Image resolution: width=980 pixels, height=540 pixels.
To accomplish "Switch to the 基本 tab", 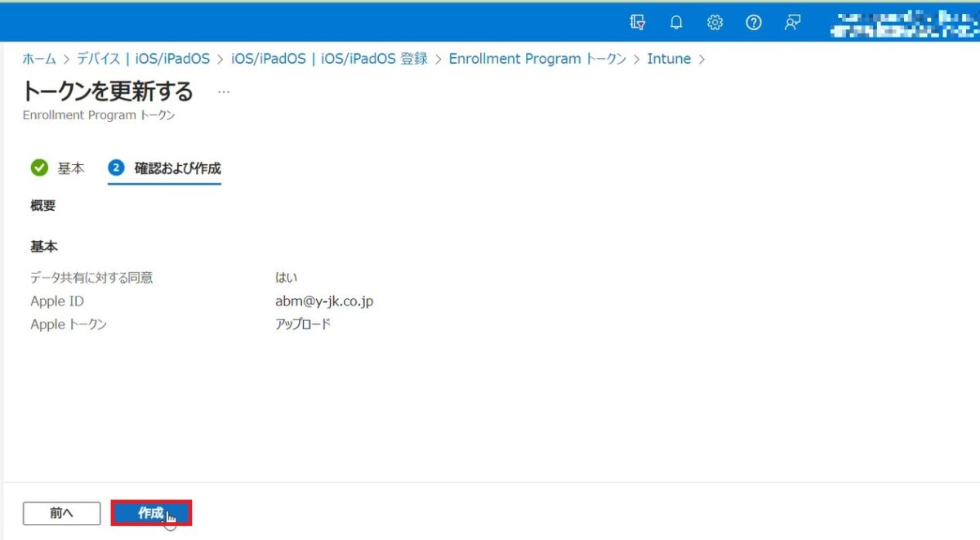I will pyautogui.click(x=70, y=167).
